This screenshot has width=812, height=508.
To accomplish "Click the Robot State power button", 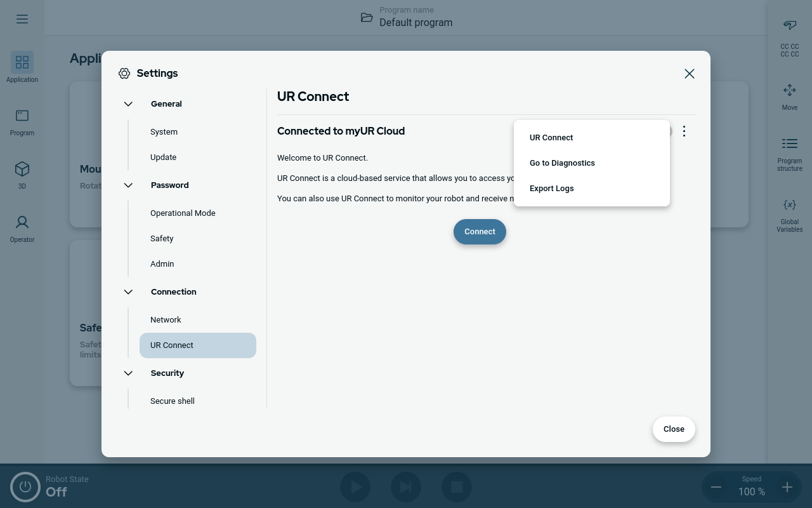I will (x=25, y=486).
